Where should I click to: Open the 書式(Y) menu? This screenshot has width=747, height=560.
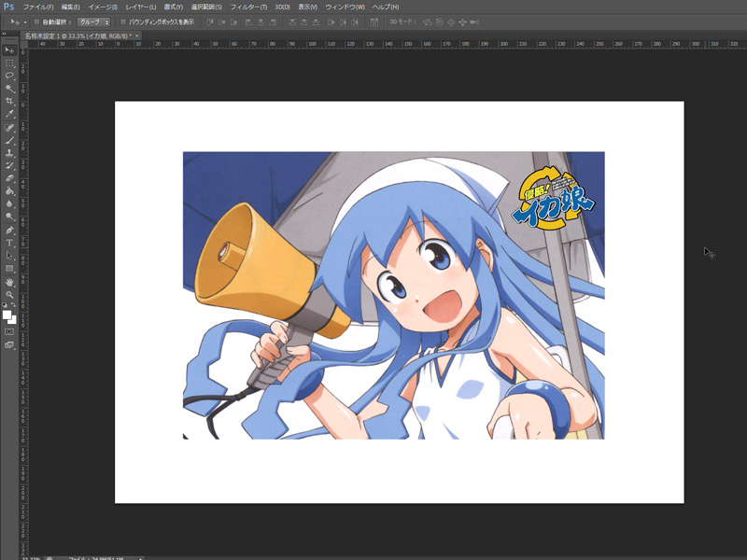click(x=174, y=7)
